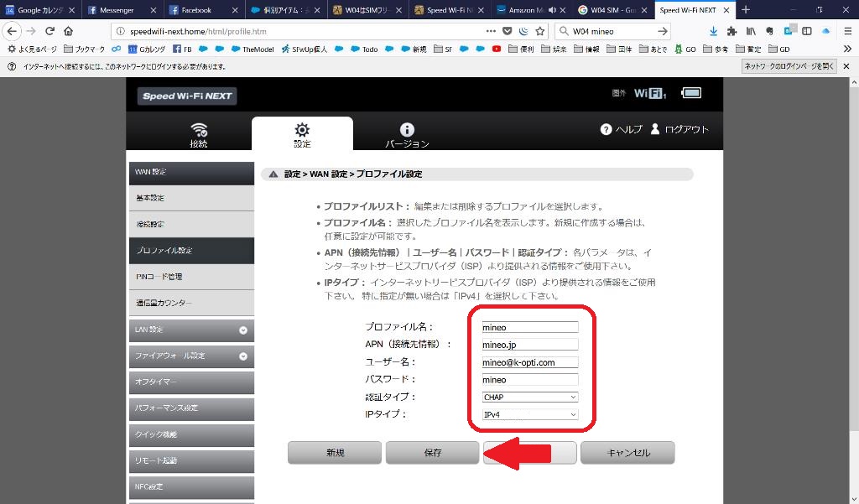The image size is (859, 504).
Task: Open site information icon in address bar
Action: pyautogui.click(x=121, y=31)
